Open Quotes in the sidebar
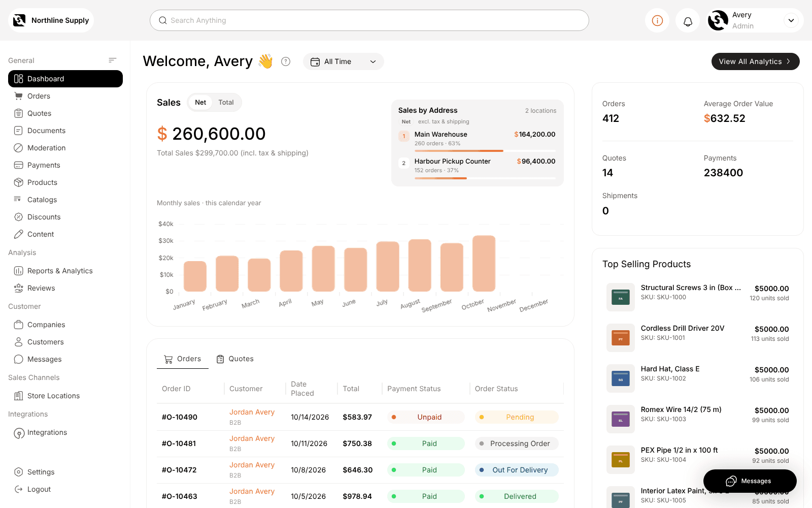 tap(65, 113)
